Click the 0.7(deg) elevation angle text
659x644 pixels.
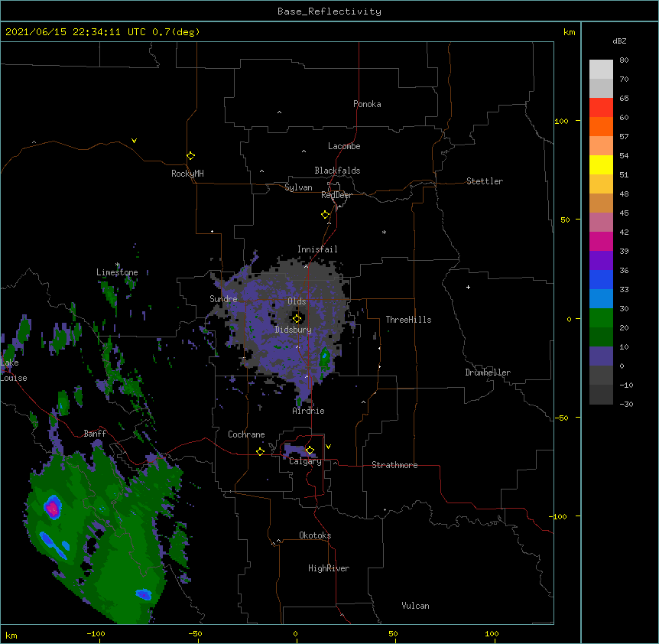coord(176,32)
